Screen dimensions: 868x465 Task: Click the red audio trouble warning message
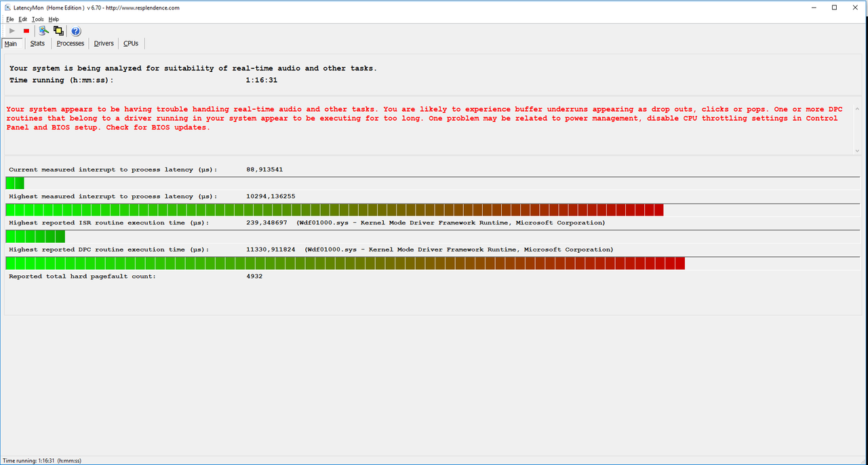(424, 118)
